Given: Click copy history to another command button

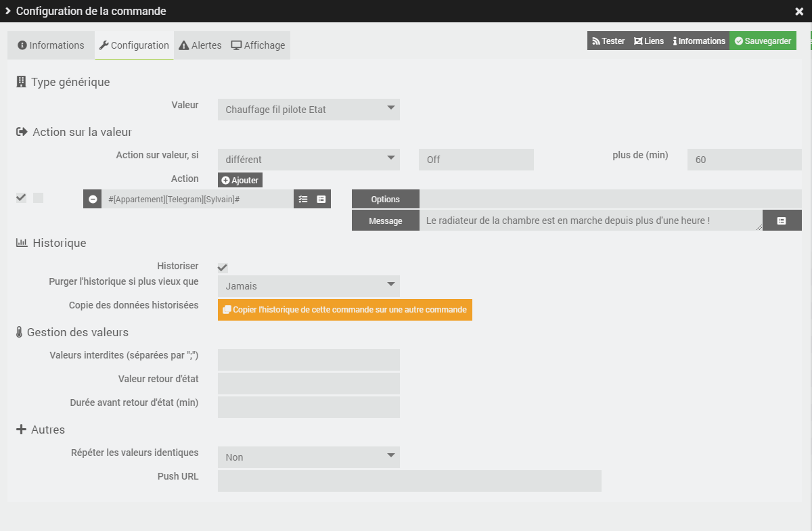Looking at the screenshot, I should pyautogui.click(x=345, y=309).
